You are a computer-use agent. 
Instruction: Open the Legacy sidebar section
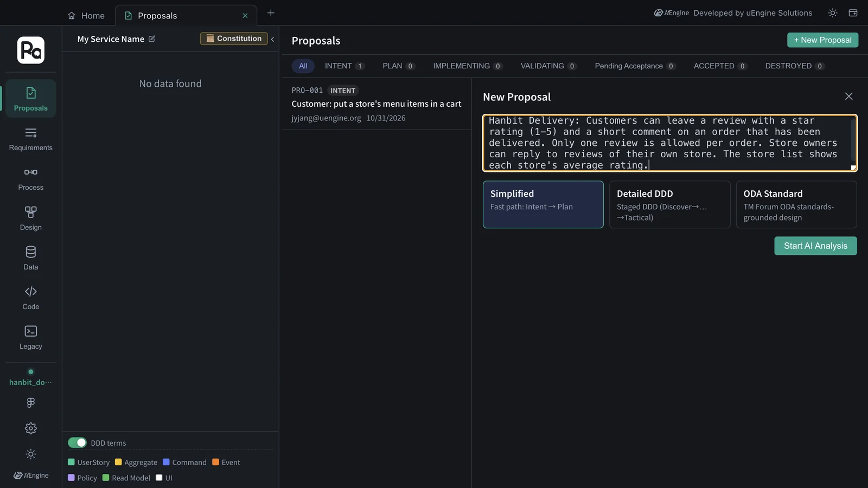pos(31,337)
